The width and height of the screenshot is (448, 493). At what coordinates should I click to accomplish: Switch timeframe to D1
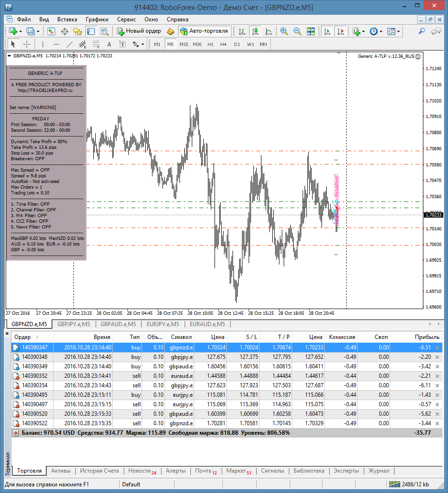click(237, 45)
